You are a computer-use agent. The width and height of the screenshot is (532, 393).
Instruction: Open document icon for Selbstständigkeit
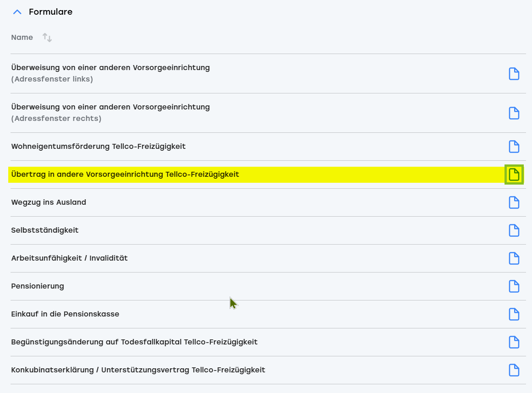(x=514, y=230)
